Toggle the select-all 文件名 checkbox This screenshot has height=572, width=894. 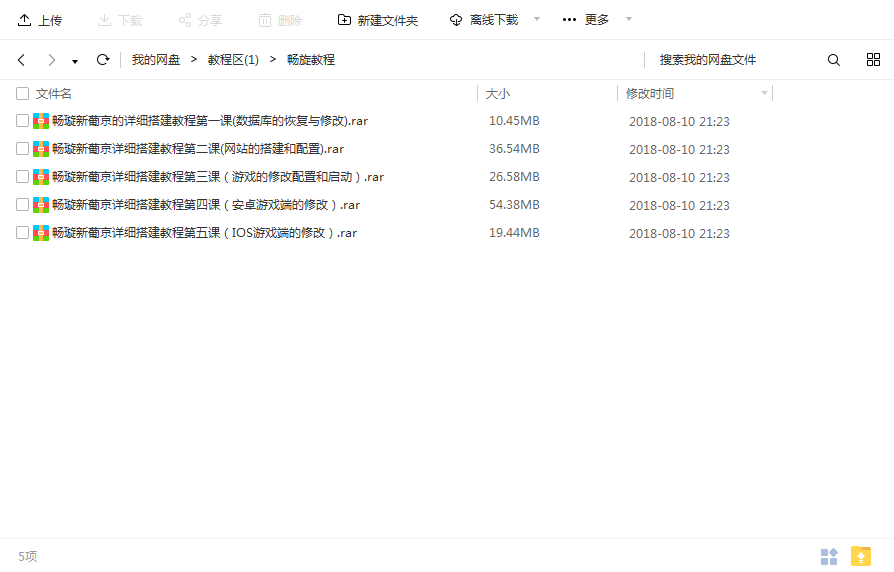tap(22, 94)
